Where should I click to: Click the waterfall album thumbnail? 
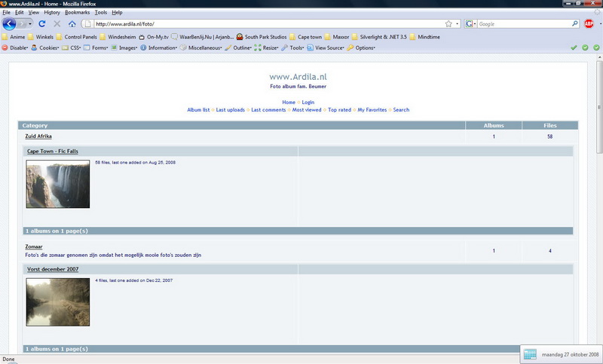[58, 184]
